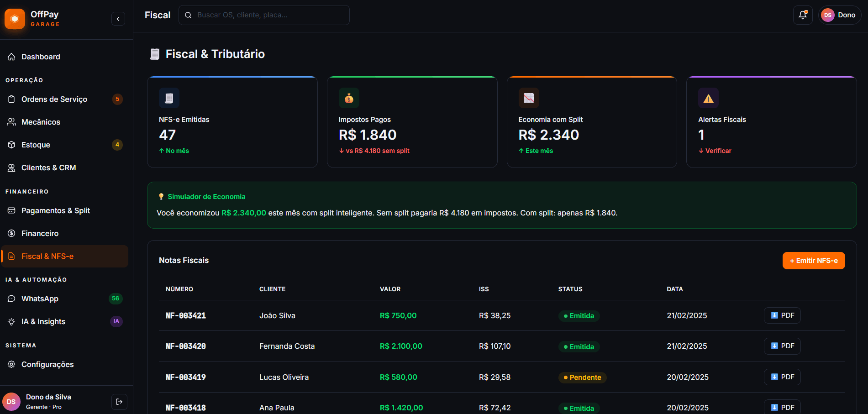
Task: Click the Impostos Pagos money bag icon
Action: 349,98
